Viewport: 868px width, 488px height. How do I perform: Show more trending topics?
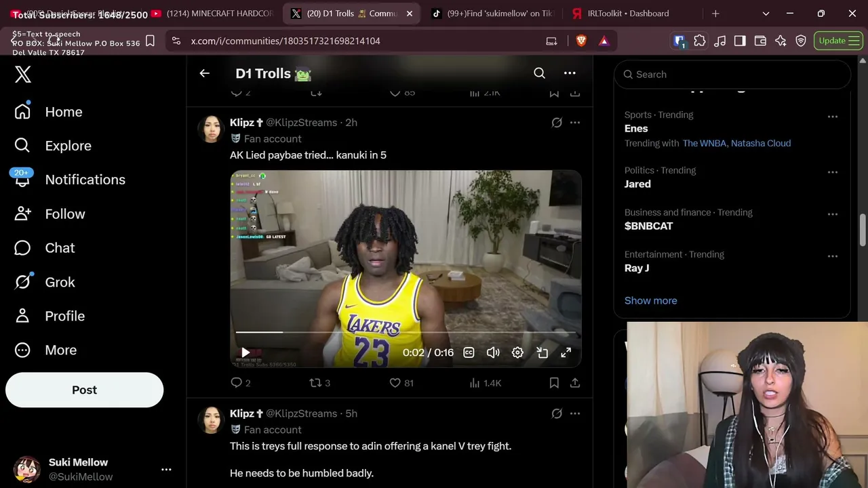pyautogui.click(x=650, y=300)
